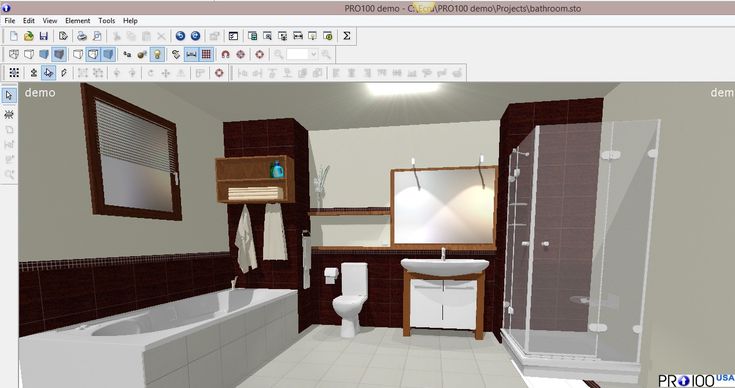Toggle the red grid display button

coord(206,54)
